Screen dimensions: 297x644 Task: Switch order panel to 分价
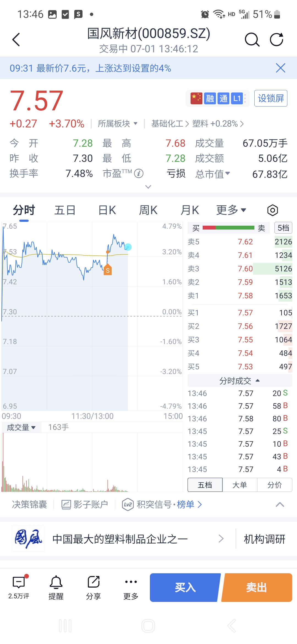click(x=274, y=485)
